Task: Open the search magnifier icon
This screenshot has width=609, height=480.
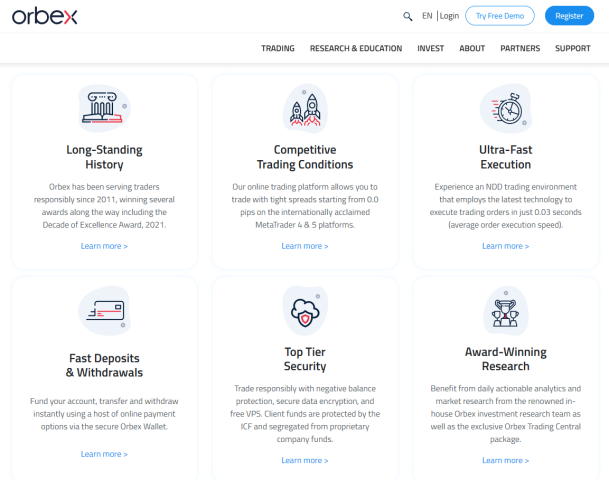Action: point(407,16)
